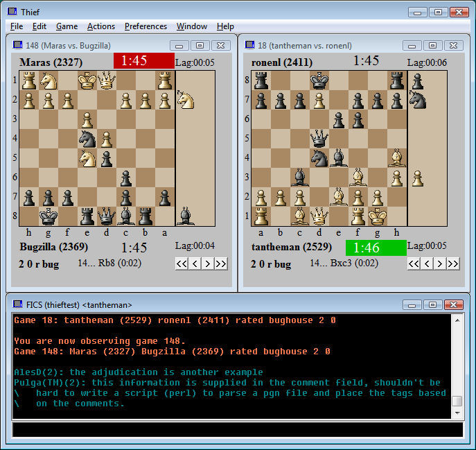Click the black bishop on c3 in game 18

(x=299, y=178)
